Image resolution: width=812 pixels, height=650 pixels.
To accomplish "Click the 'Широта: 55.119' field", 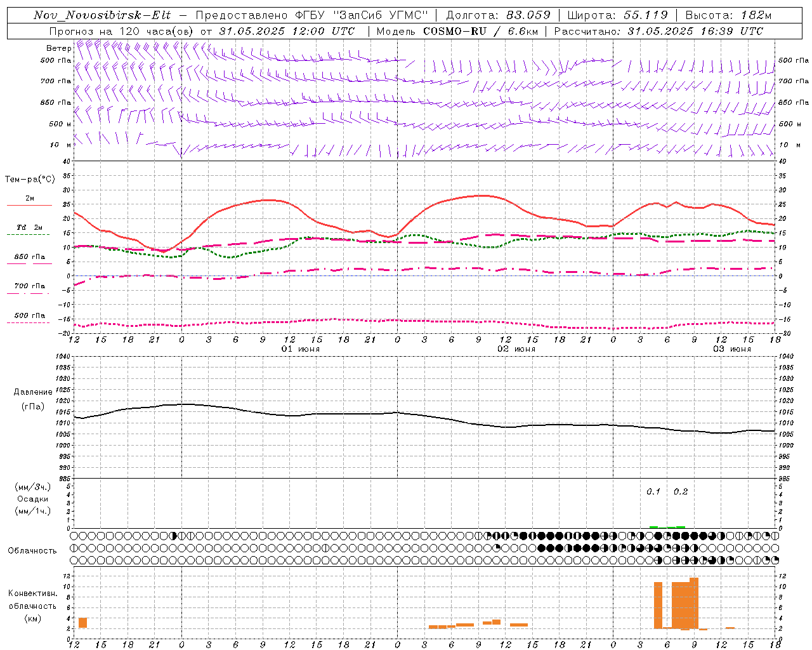I will tap(617, 15).
